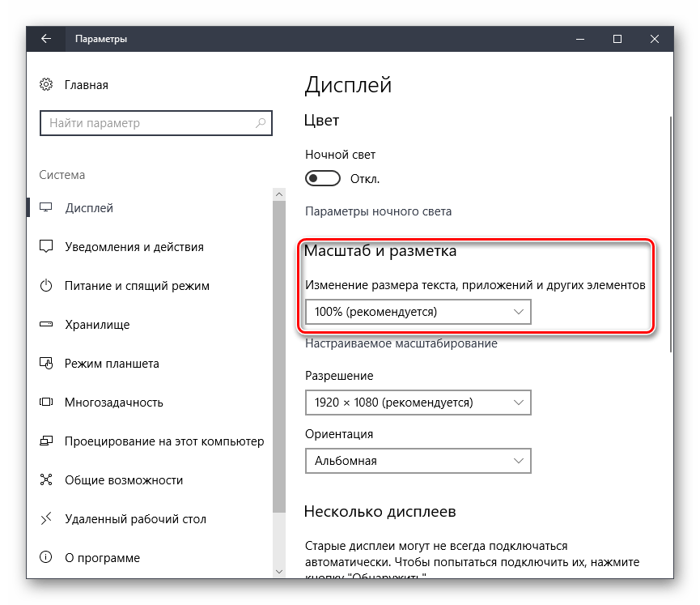The image size is (700, 605).
Task: Click the Storage drive icon
Action: 46,325
